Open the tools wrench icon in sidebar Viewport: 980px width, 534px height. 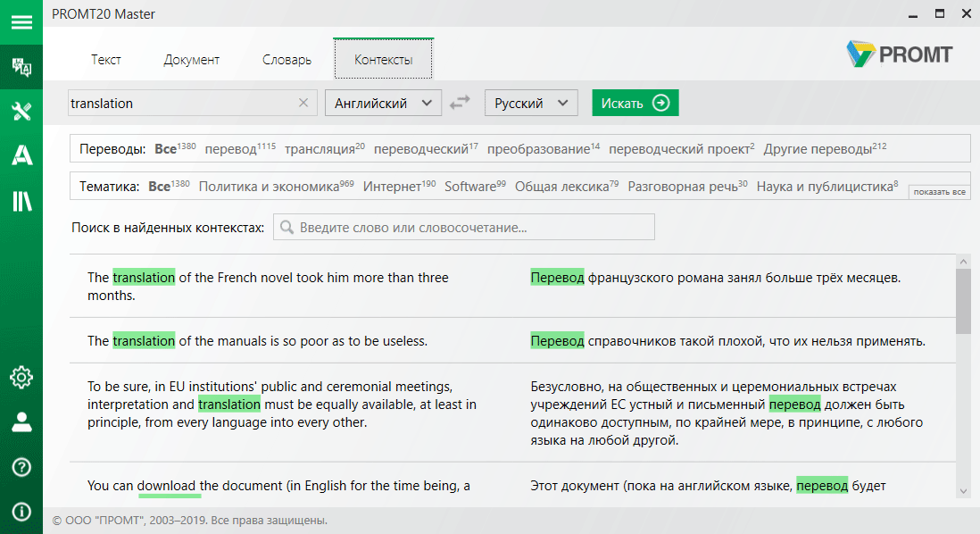[21, 112]
